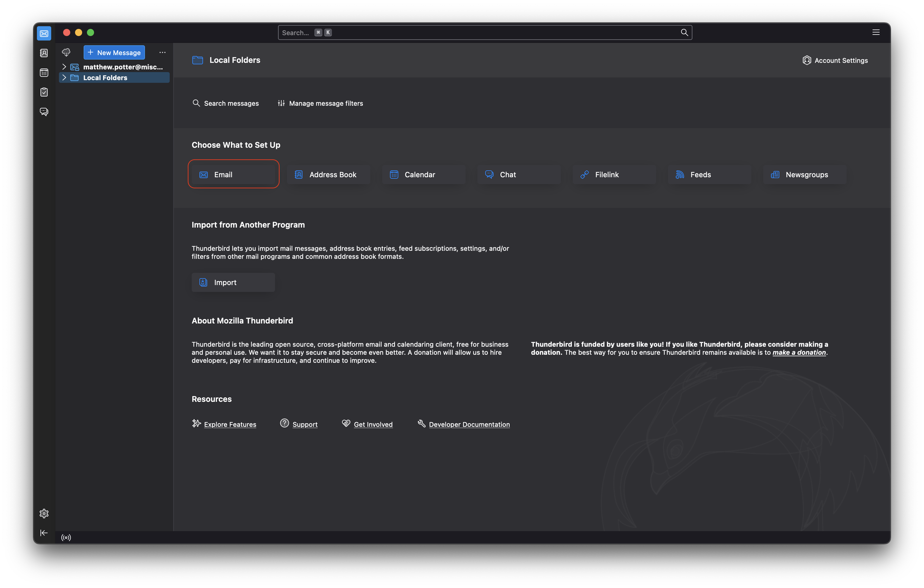Viewport: 924px width, 588px height.
Task: Click Search messages
Action: point(226,103)
